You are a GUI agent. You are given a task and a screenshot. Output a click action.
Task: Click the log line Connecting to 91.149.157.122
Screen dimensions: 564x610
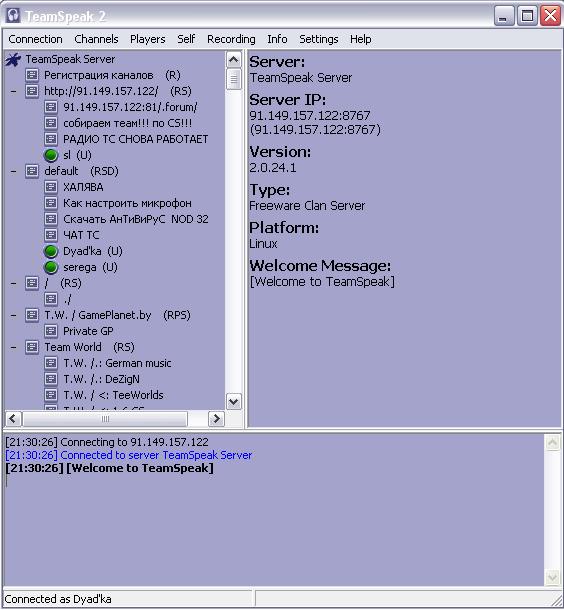107,442
